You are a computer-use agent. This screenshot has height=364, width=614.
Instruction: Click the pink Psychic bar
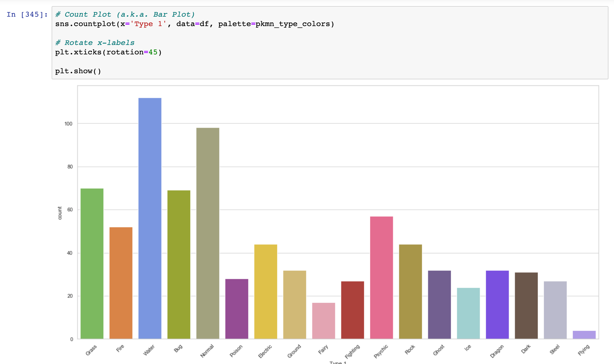coord(381,277)
